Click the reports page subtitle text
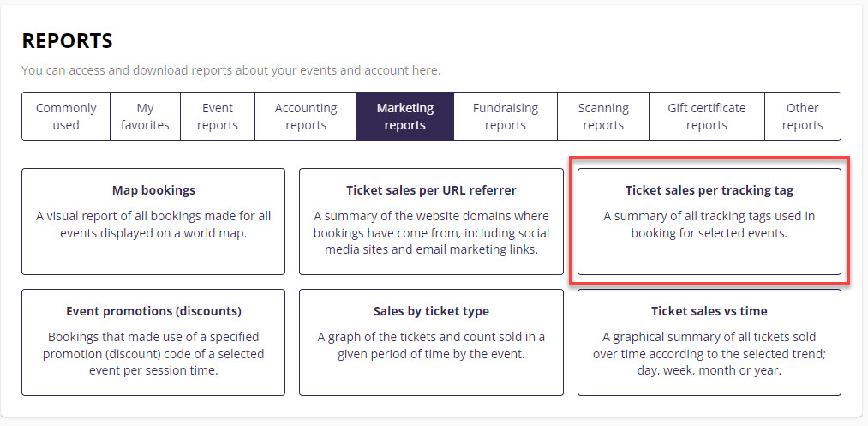Screen dimensions: 868x426 230,69
